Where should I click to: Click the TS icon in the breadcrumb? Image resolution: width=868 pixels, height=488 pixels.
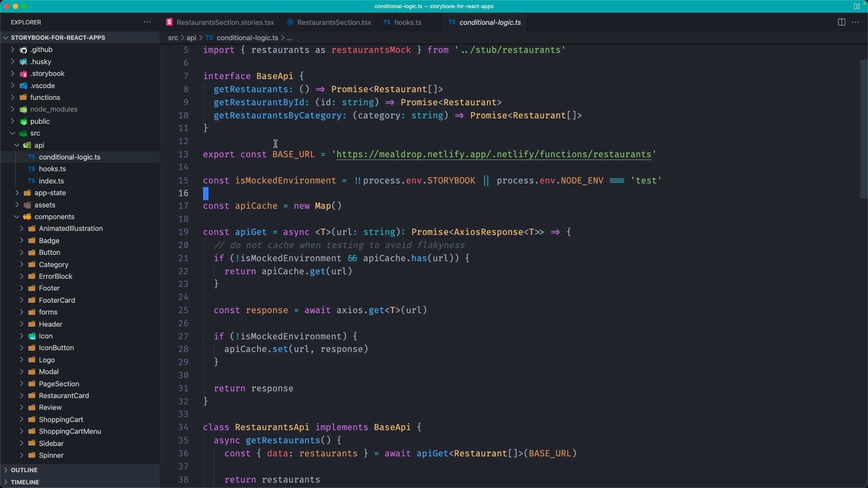[209, 38]
